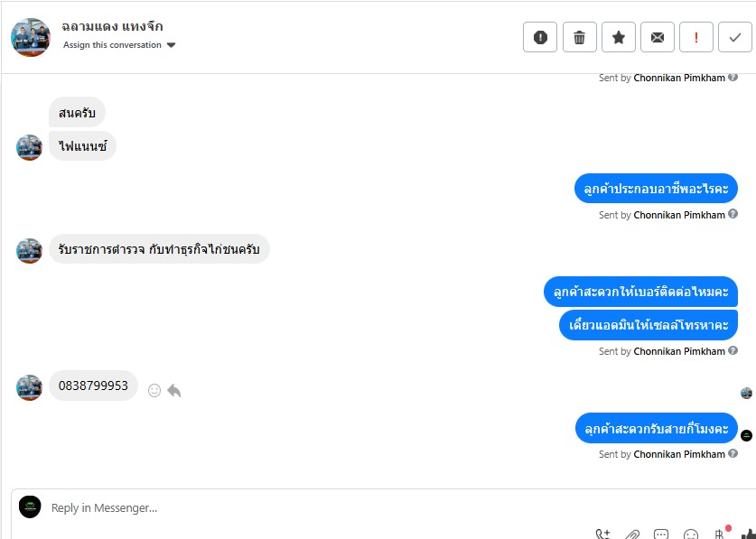Move conversation to spam with exclamation circle icon

[x=540, y=37]
